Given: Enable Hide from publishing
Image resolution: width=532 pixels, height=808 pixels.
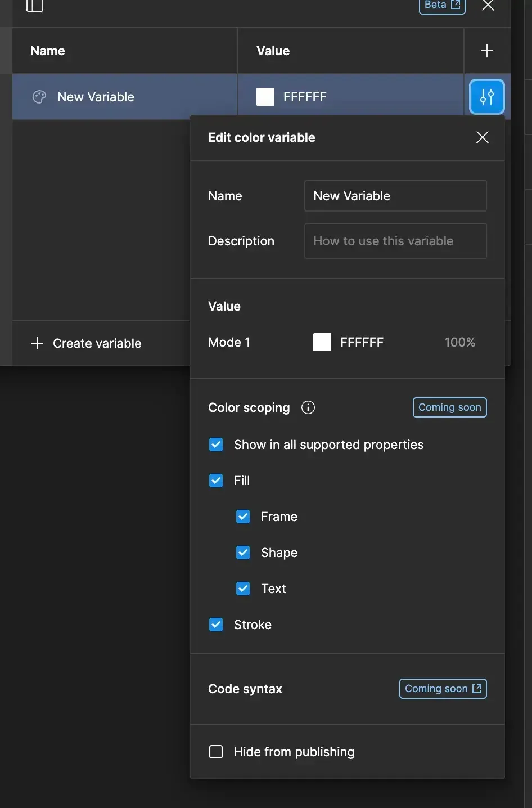Looking at the screenshot, I should pos(216,752).
